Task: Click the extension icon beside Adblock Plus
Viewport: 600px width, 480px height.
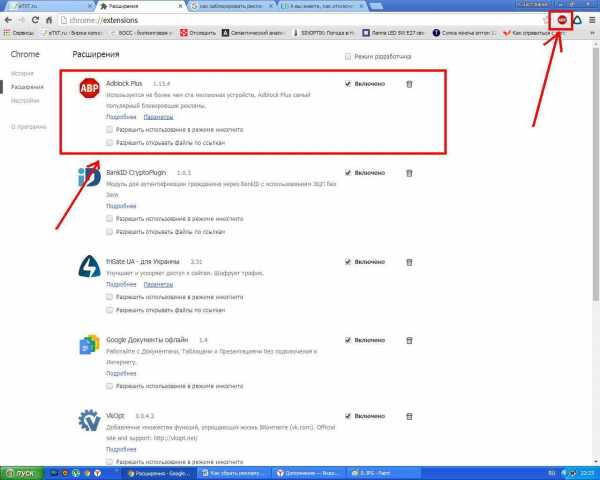Action: click(577, 20)
